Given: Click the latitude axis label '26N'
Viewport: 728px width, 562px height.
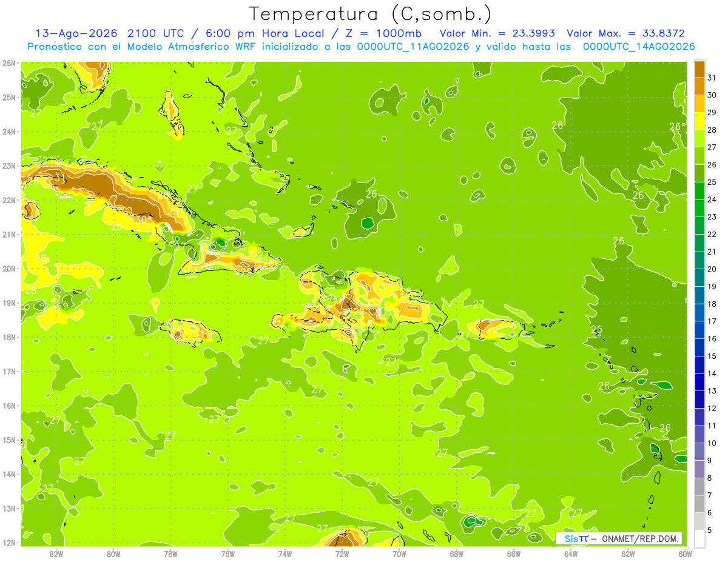Looking at the screenshot, I should point(8,63).
